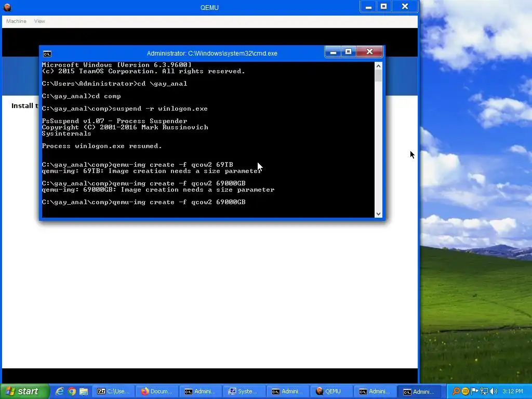Click the cmd window scrollbar thumb
The width and height of the screenshot is (532, 399).
(x=378, y=76)
